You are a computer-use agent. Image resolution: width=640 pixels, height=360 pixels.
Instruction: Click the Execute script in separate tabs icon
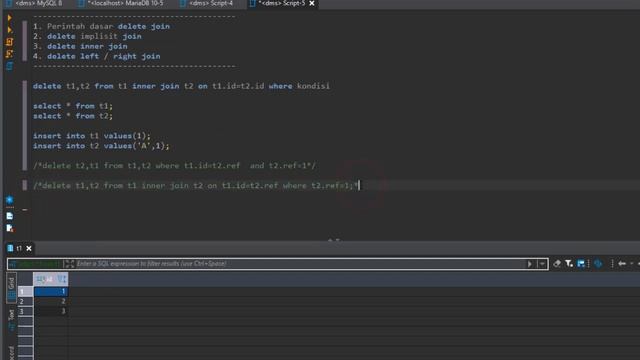click(10, 53)
